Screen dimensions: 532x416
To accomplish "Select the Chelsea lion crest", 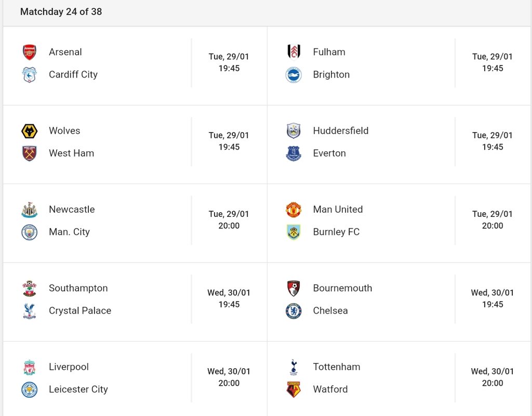I will coord(294,311).
